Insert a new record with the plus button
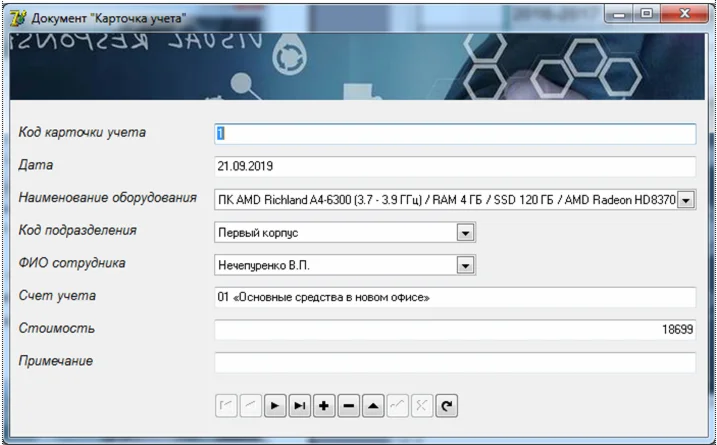The height and width of the screenshot is (445, 717). click(x=324, y=406)
